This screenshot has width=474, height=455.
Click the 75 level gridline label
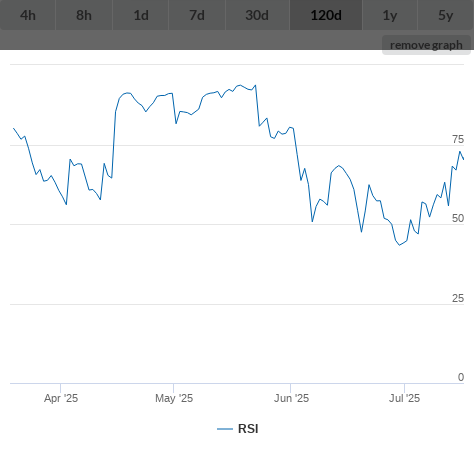(x=458, y=139)
